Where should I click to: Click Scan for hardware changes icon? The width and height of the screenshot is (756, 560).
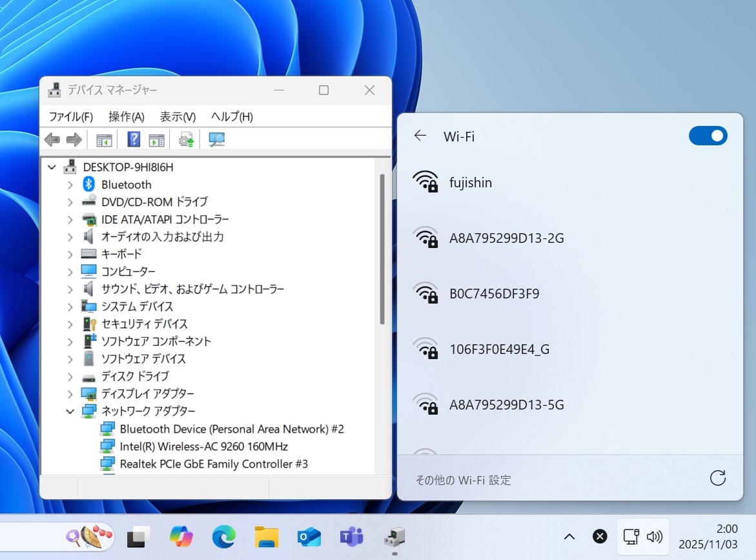click(216, 140)
